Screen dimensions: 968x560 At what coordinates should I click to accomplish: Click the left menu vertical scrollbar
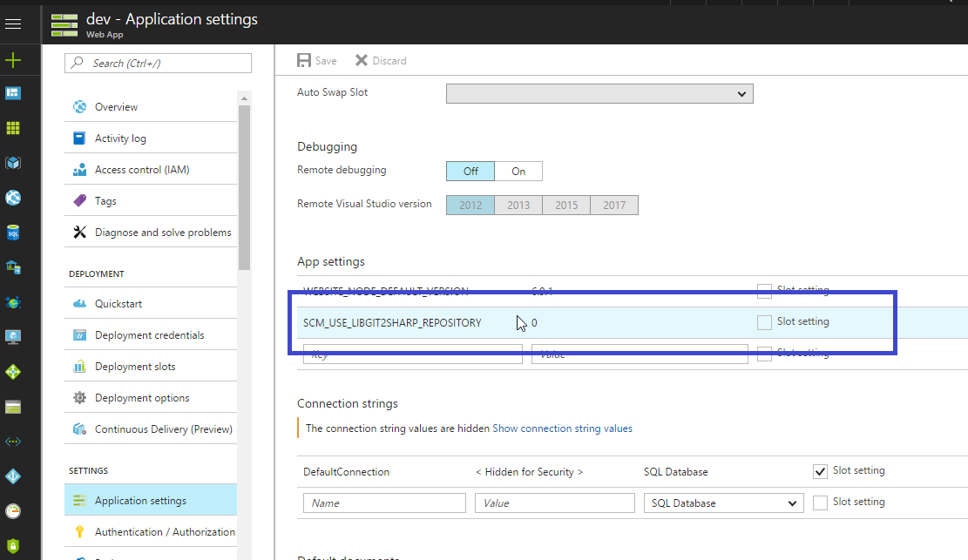244,183
